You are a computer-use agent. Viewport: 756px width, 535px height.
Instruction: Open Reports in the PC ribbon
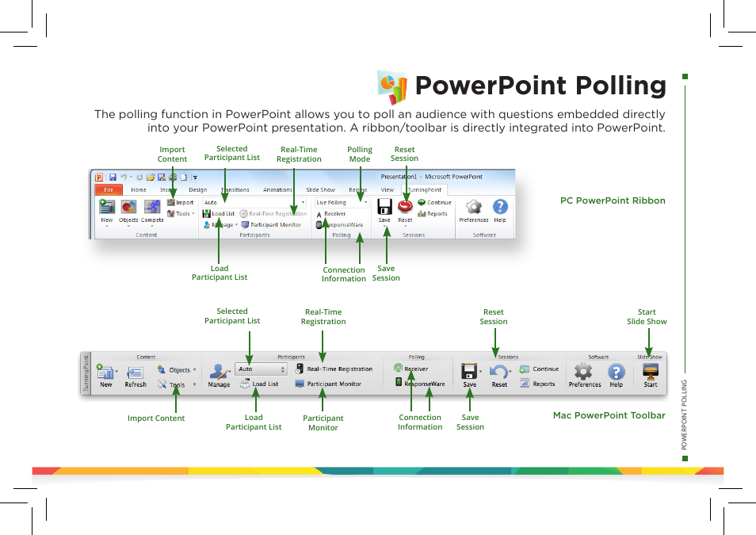[x=433, y=214]
